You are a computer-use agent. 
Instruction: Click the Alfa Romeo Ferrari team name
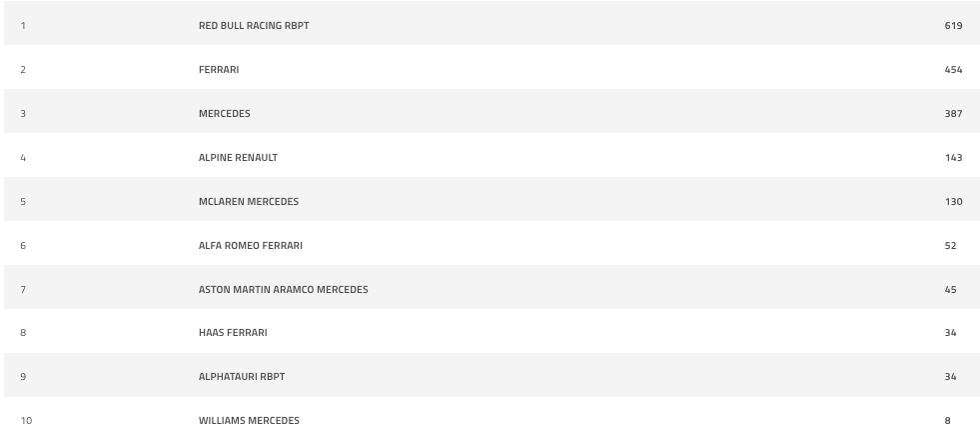coord(251,245)
